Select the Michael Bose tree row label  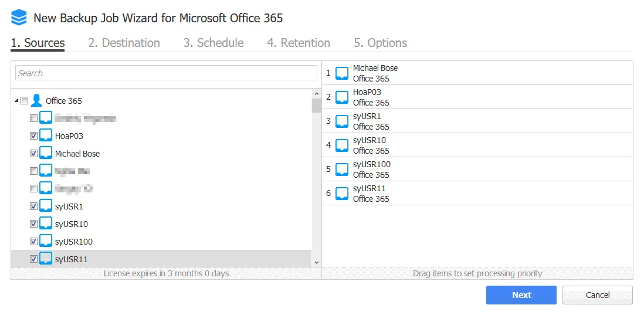(77, 154)
